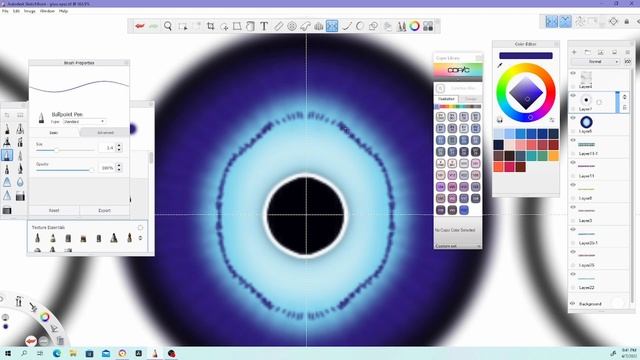Viewport: 640px width, 360px height.
Task: Click the Redo arrow in the toolbar
Action: (153, 26)
